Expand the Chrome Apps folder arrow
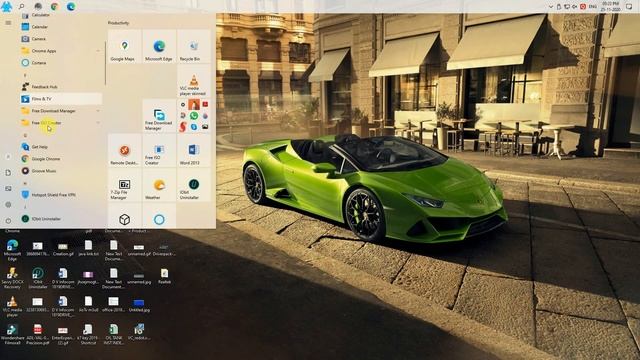 click(98, 51)
